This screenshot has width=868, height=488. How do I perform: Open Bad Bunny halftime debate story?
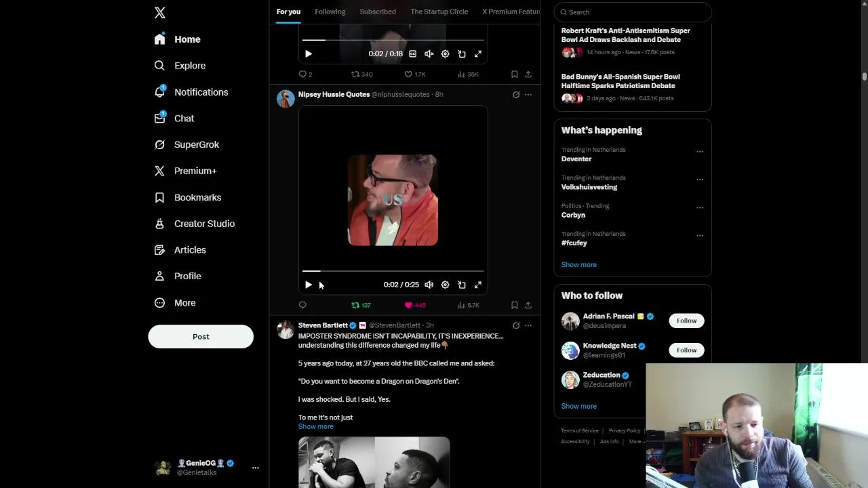click(633, 88)
